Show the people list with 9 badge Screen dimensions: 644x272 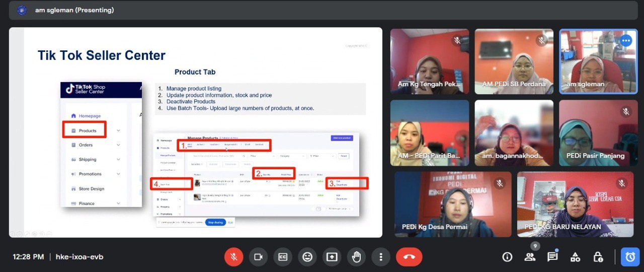(530, 257)
